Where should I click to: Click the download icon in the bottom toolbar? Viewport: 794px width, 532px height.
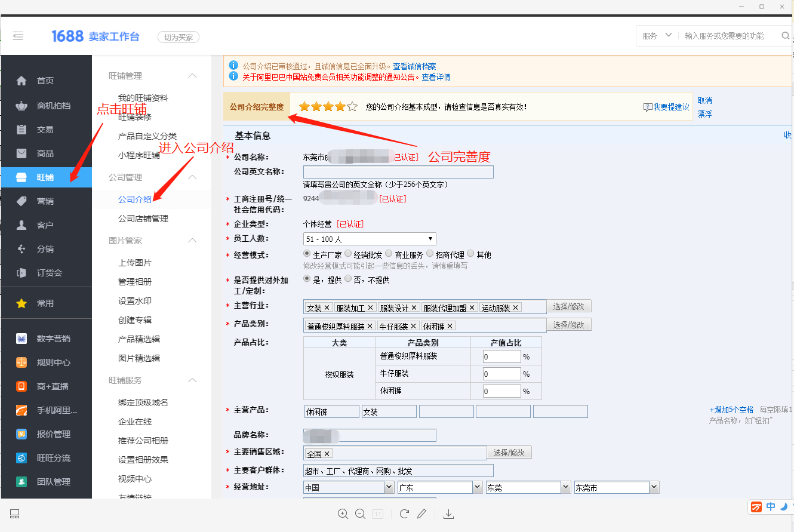pyautogui.click(x=448, y=513)
